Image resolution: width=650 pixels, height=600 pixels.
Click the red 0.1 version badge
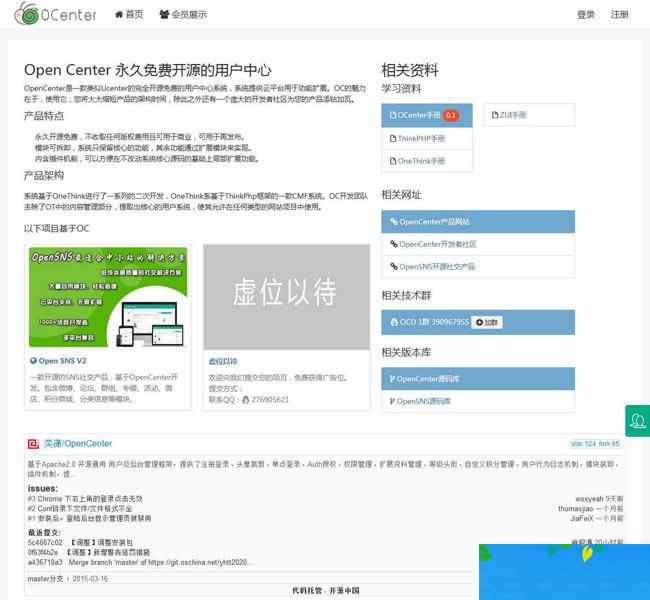[451, 115]
